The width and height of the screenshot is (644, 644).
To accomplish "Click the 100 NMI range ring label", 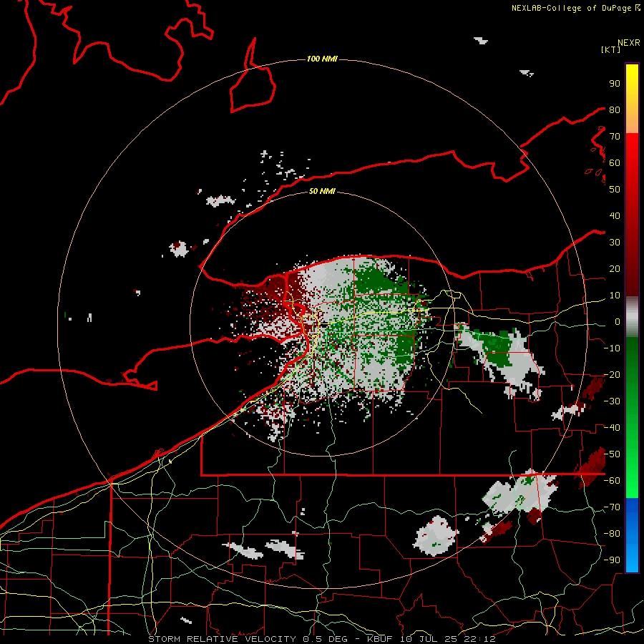I will point(322,59).
